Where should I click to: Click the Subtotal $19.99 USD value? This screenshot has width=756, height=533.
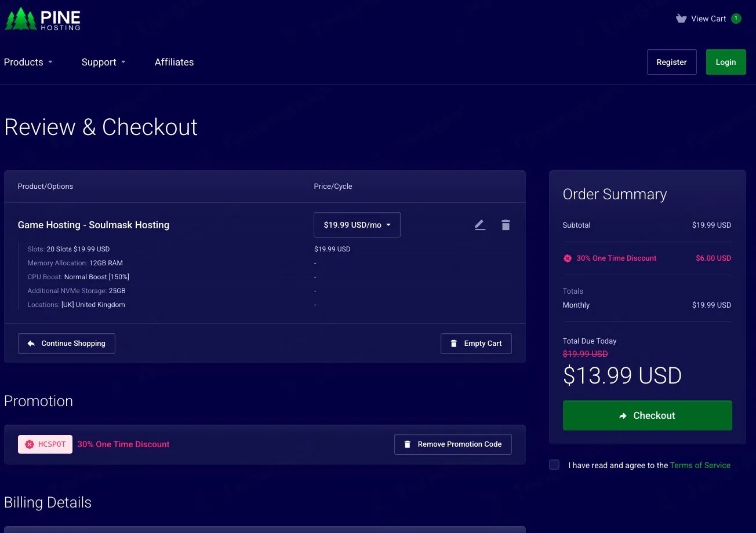[x=711, y=225]
